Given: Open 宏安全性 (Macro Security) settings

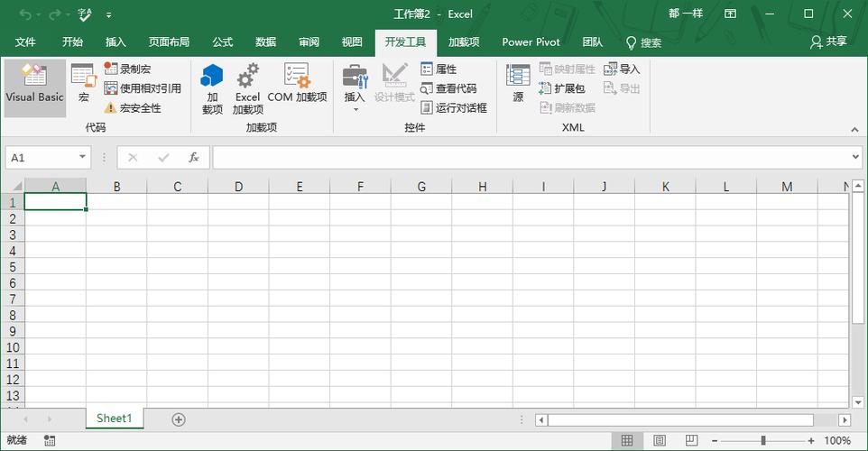Looking at the screenshot, I should [133, 108].
